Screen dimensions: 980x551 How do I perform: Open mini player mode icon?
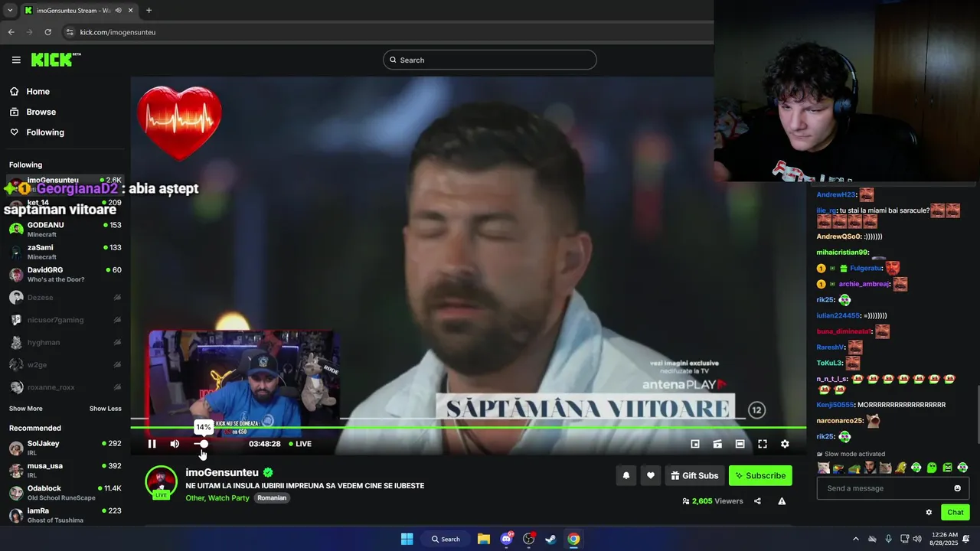point(695,444)
